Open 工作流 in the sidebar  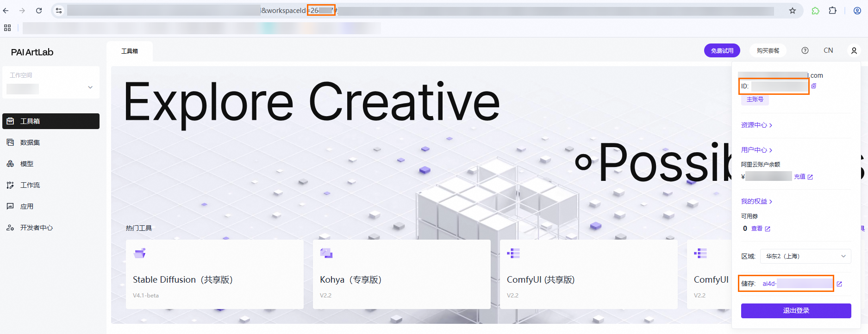click(51, 185)
